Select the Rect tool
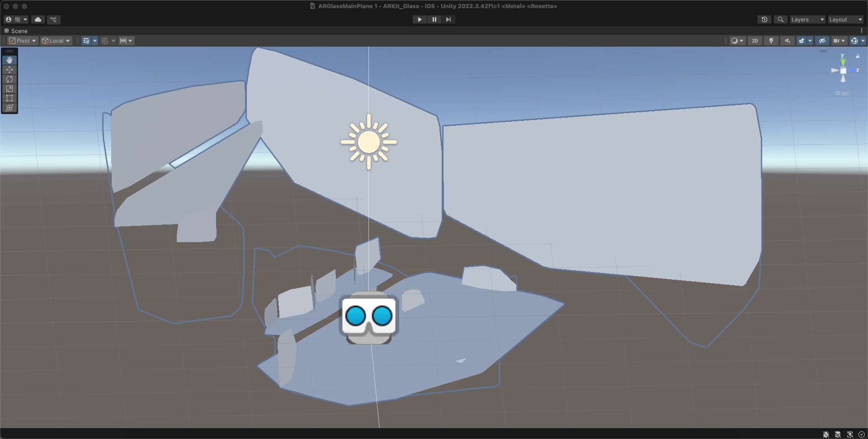This screenshot has height=439, width=868. coord(9,98)
